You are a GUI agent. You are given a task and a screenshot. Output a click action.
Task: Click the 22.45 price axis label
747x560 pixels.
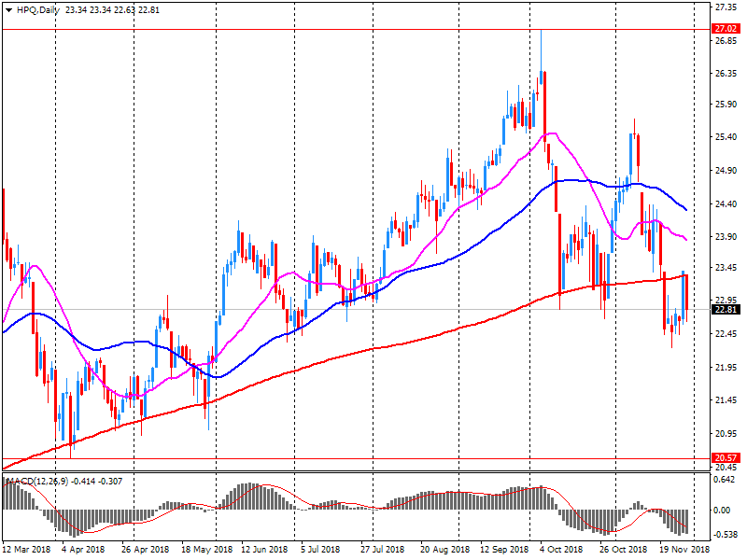(726, 334)
